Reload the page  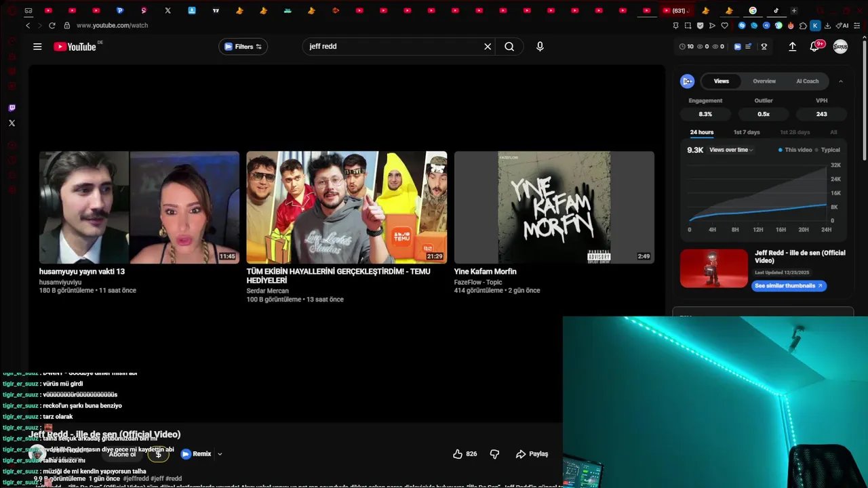[52, 26]
